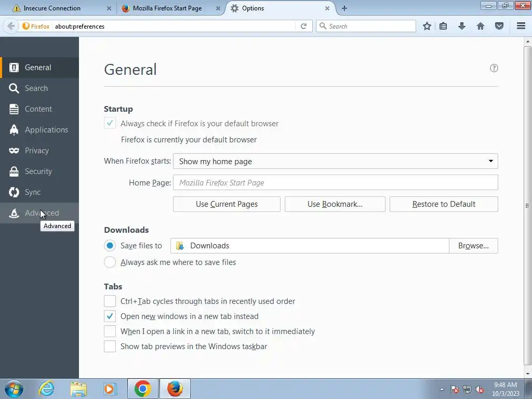Click the Action Center flag icon
This screenshot has height=399, width=532.
pos(455,389)
